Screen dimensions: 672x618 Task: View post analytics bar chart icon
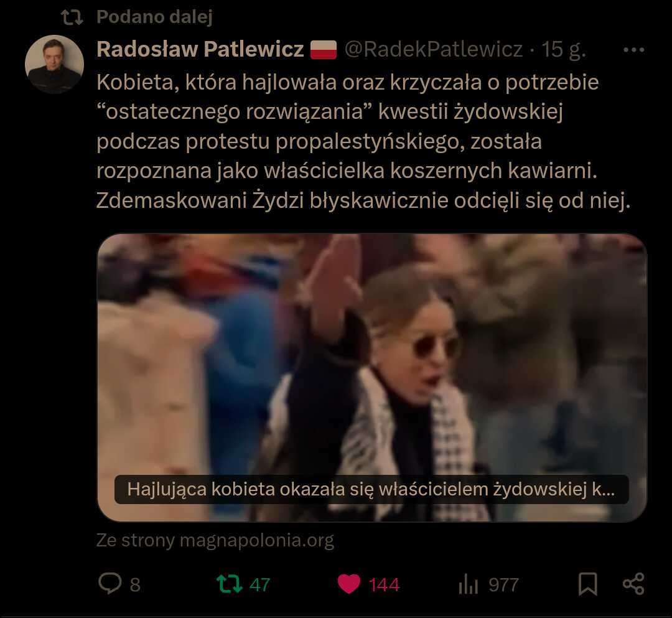(x=468, y=584)
